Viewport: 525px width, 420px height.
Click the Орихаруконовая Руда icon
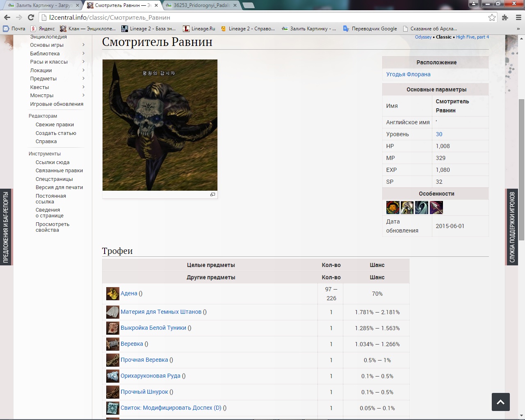[113, 376]
